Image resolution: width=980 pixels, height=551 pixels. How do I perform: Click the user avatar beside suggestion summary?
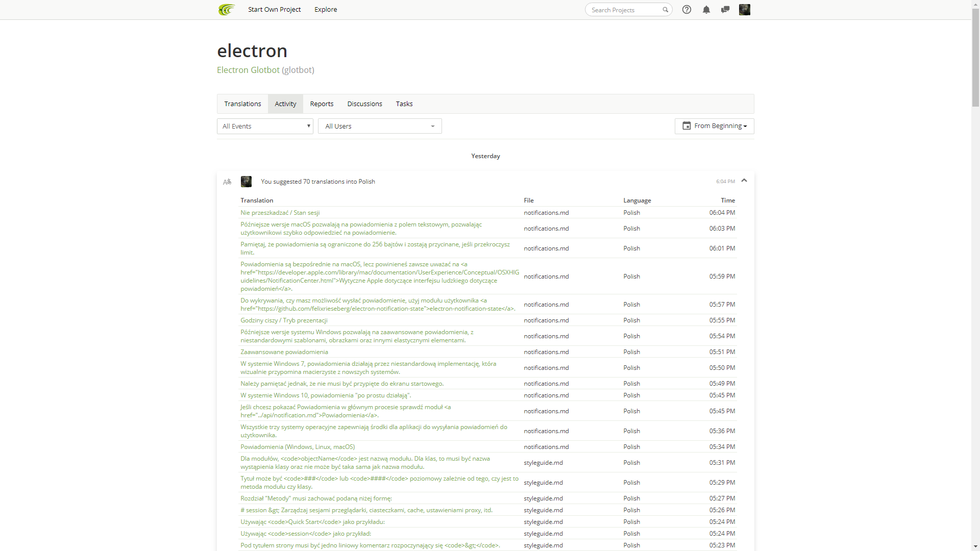246,182
